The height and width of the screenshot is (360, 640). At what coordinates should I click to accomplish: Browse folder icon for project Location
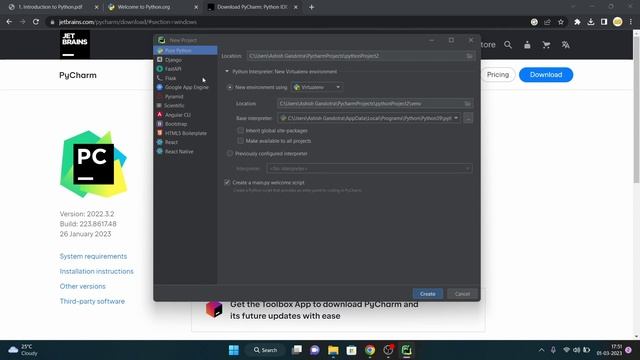(469, 56)
